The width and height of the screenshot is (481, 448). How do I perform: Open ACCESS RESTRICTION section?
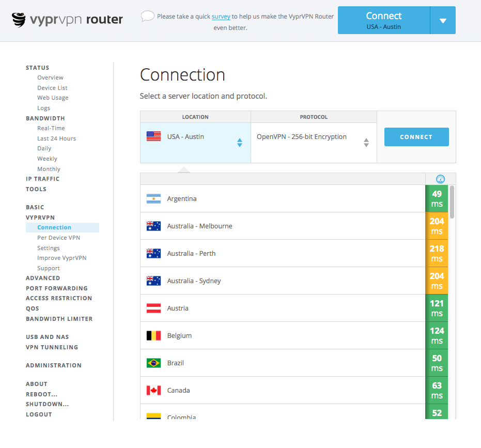(x=59, y=298)
